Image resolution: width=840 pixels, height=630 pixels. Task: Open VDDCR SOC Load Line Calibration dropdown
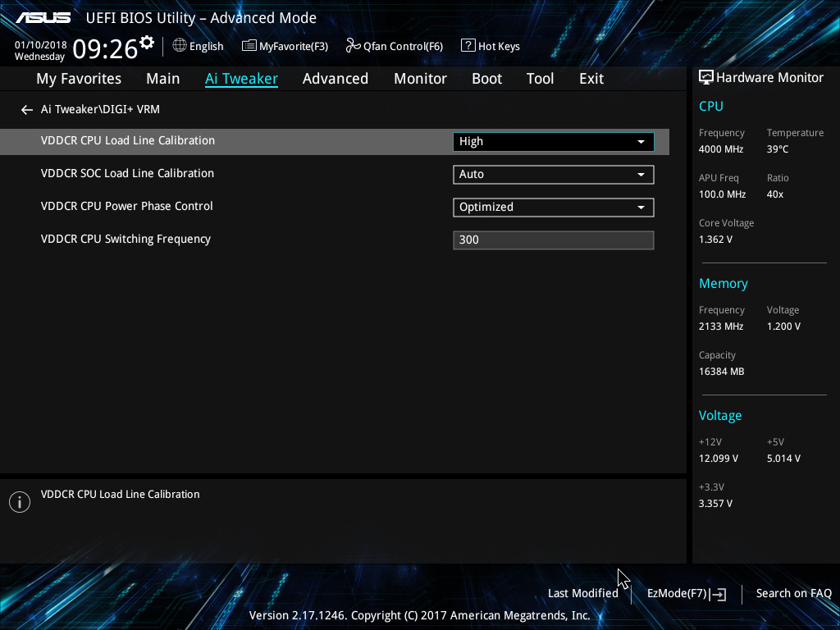click(x=554, y=175)
